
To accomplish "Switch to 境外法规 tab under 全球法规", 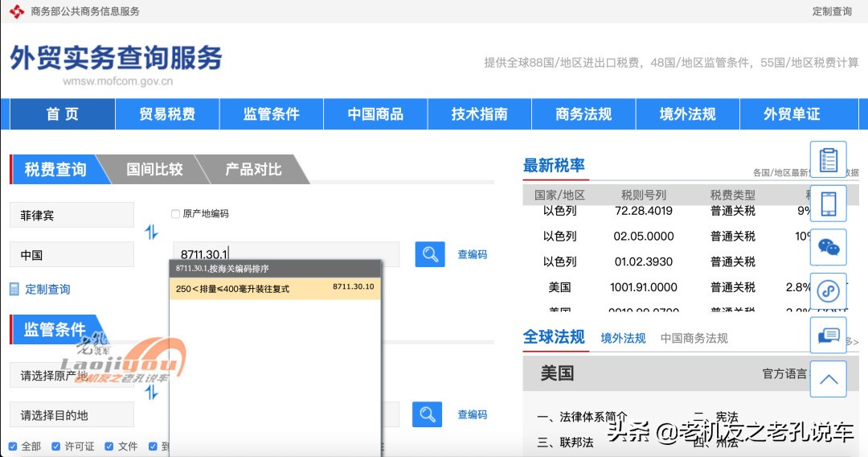I will coord(624,338).
